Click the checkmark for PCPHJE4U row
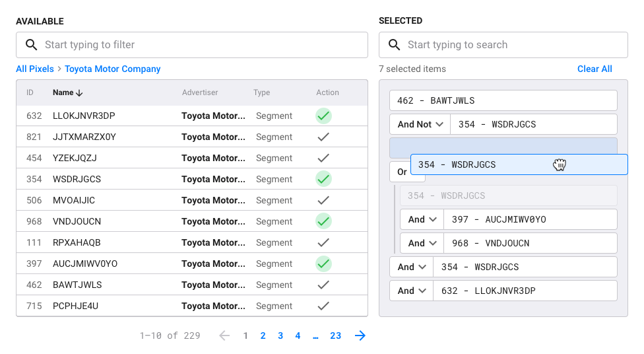644x354 pixels. pos(323,306)
